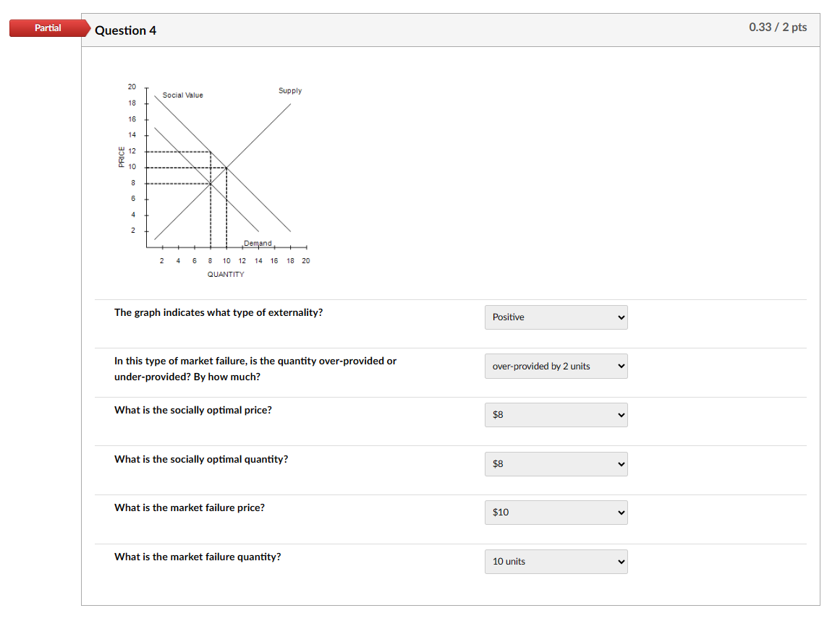Open the market failure price dropdown
The width and height of the screenshot is (840, 621).
click(x=555, y=513)
